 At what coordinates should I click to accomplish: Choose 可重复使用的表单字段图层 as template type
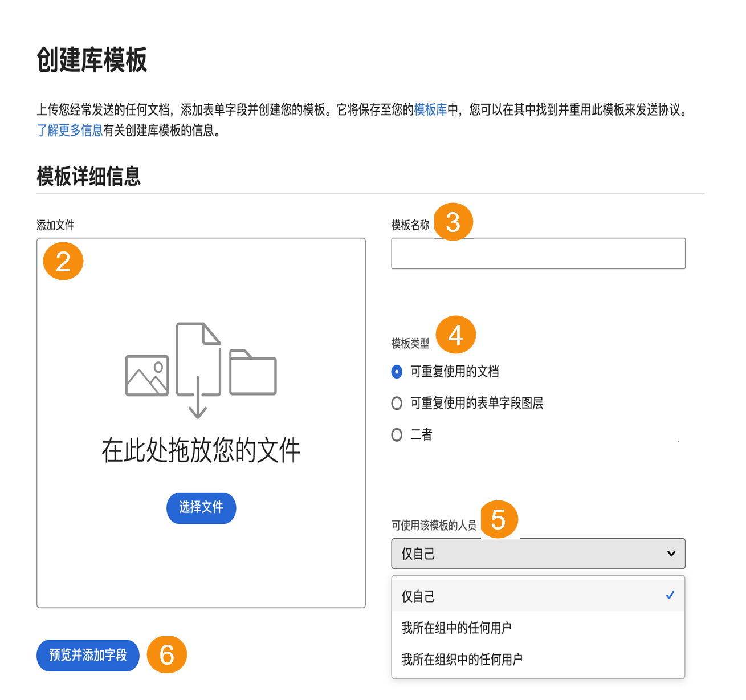pos(397,403)
